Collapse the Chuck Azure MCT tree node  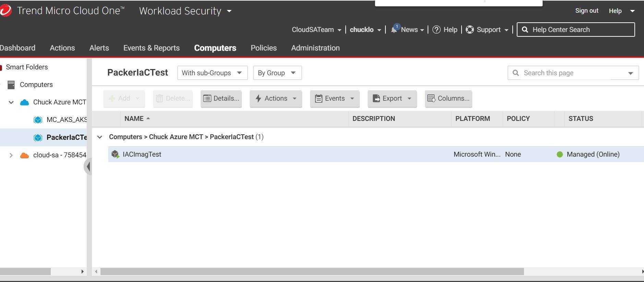[x=11, y=102]
